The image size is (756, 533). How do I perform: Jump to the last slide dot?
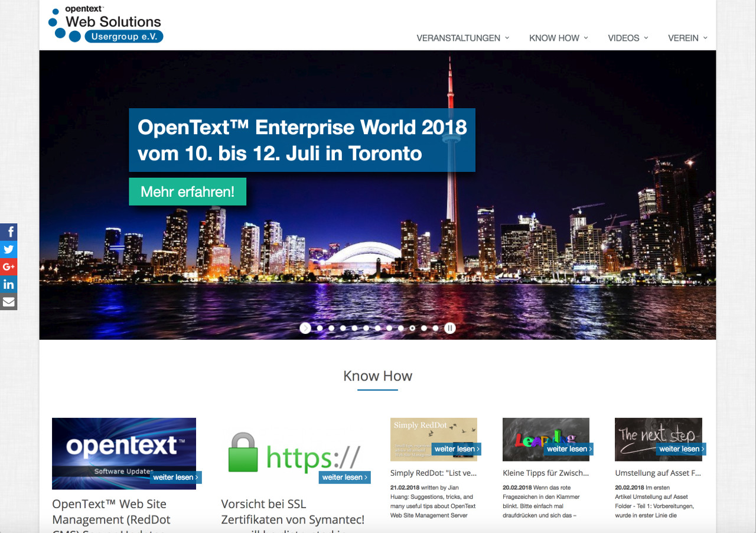[x=435, y=328]
